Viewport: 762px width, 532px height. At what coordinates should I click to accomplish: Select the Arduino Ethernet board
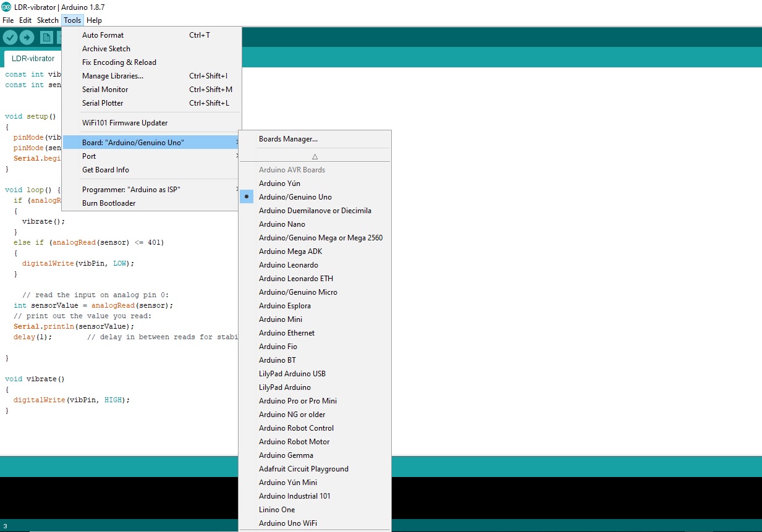[315, 333]
